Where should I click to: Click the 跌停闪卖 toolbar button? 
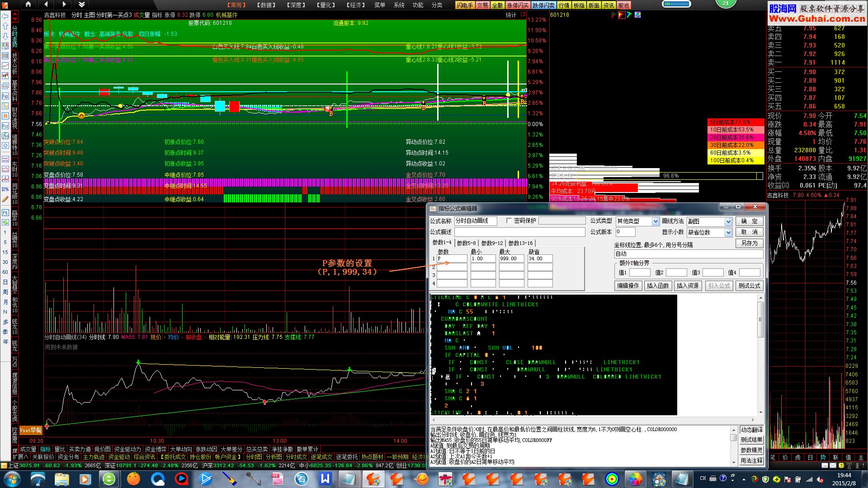(543, 5)
